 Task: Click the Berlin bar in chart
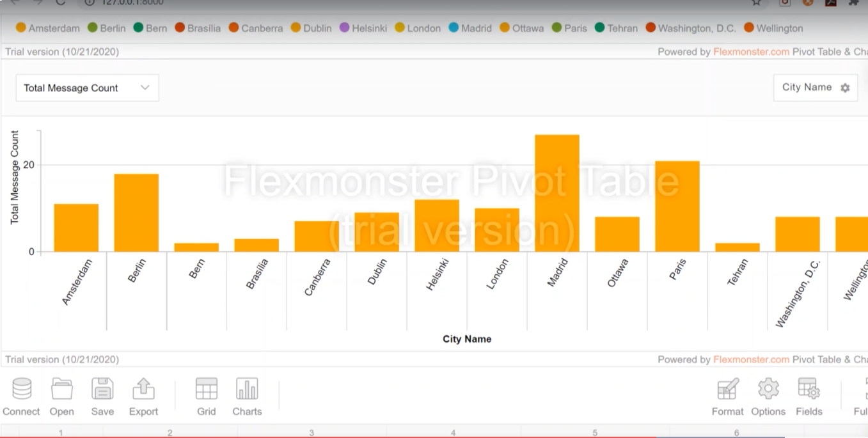click(136, 213)
